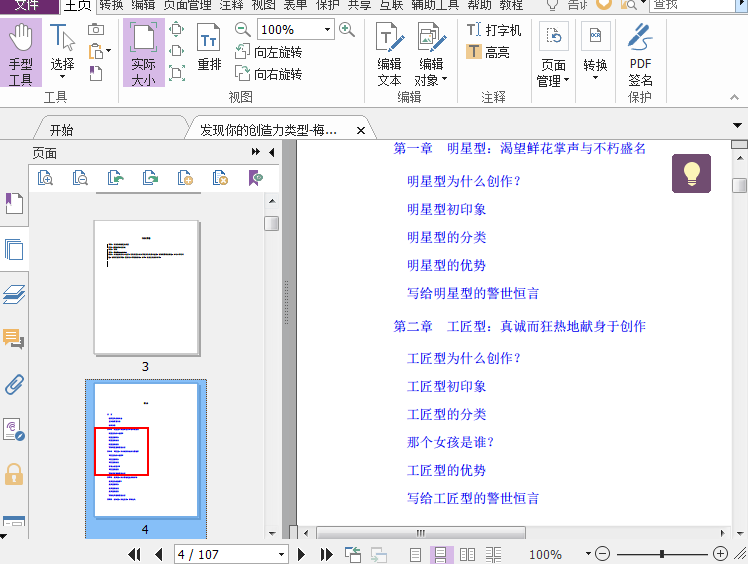Open the Page Management ribbon tab
The width and height of the screenshot is (748, 564).
[x=188, y=5]
